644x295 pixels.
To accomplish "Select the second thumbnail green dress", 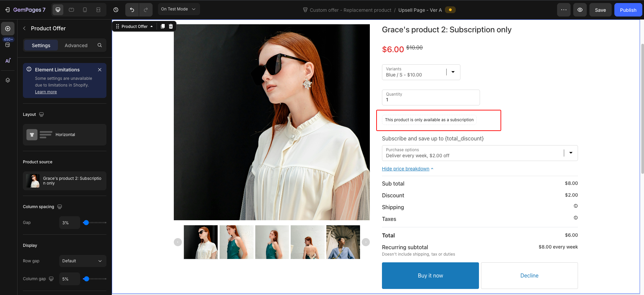I will (x=236, y=242).
